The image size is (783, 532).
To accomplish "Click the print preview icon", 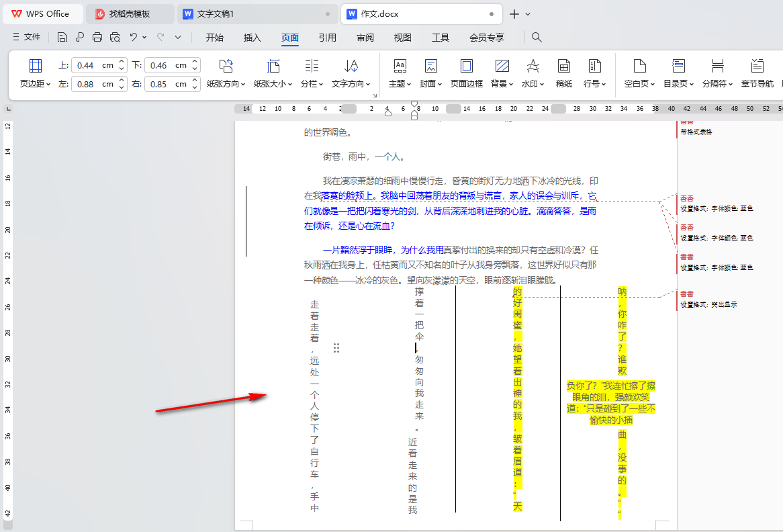I will click(115, 37).
